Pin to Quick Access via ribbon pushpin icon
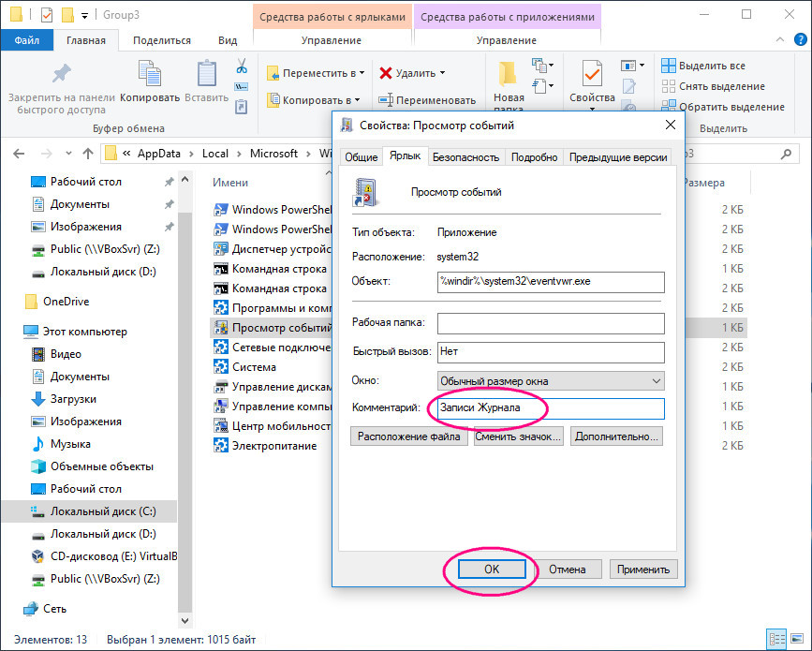The height and width of the screenshot is (651, 812). pos(62,74)
